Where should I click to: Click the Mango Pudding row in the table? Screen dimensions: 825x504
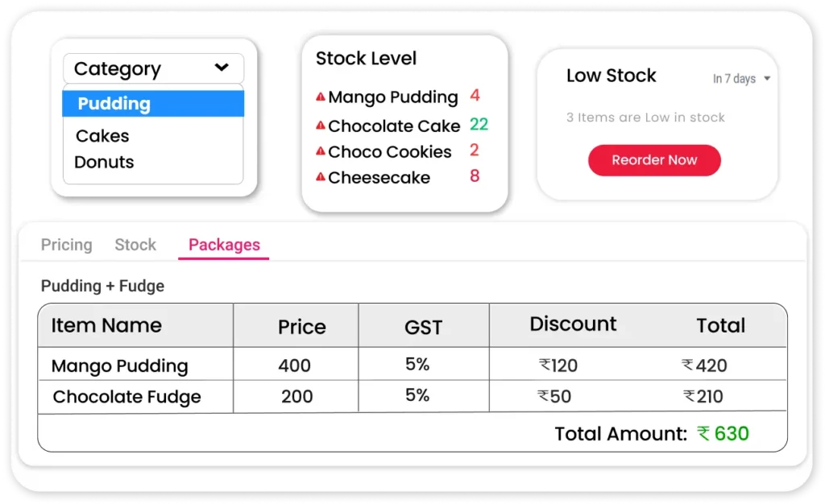click(120, 366)
